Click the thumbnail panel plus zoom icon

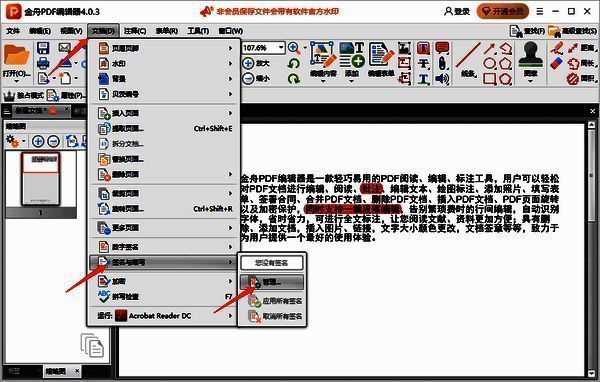[x=38, y=141]
